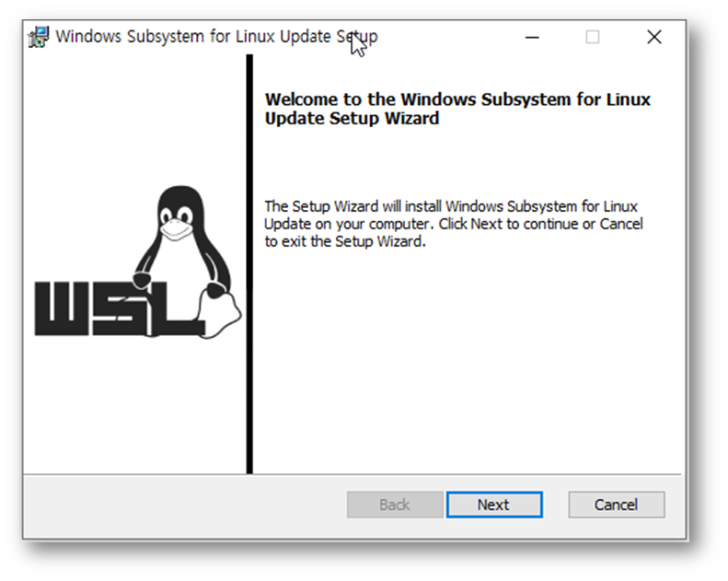Click the Tux penguin WSL logo image
The width and height of the screenshot is (728, 581).
(x=138, y=262)
